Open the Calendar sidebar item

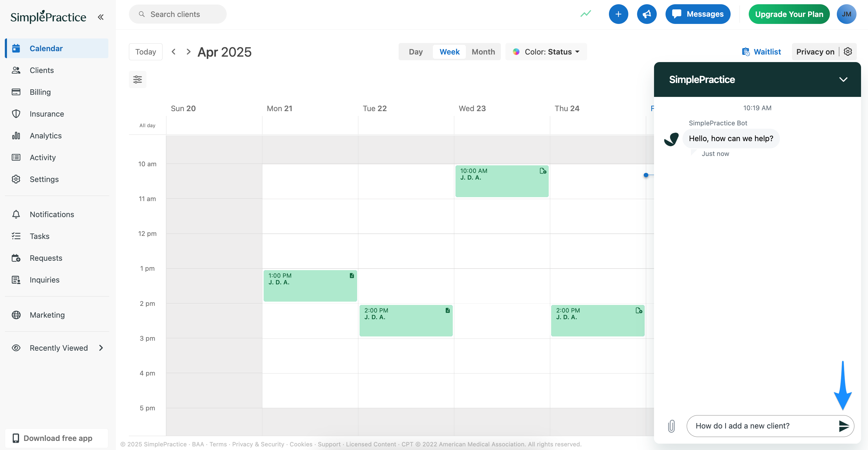pos(57,48)
